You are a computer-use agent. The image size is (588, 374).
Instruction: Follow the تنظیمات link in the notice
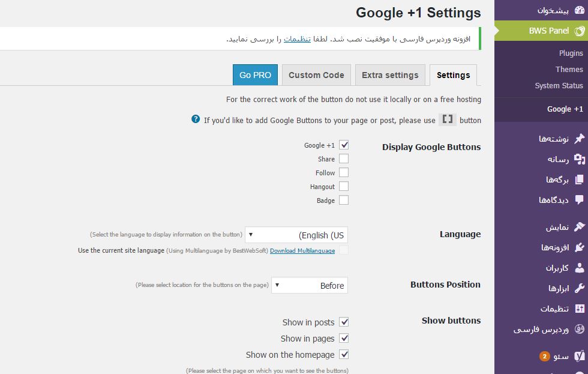297,39
